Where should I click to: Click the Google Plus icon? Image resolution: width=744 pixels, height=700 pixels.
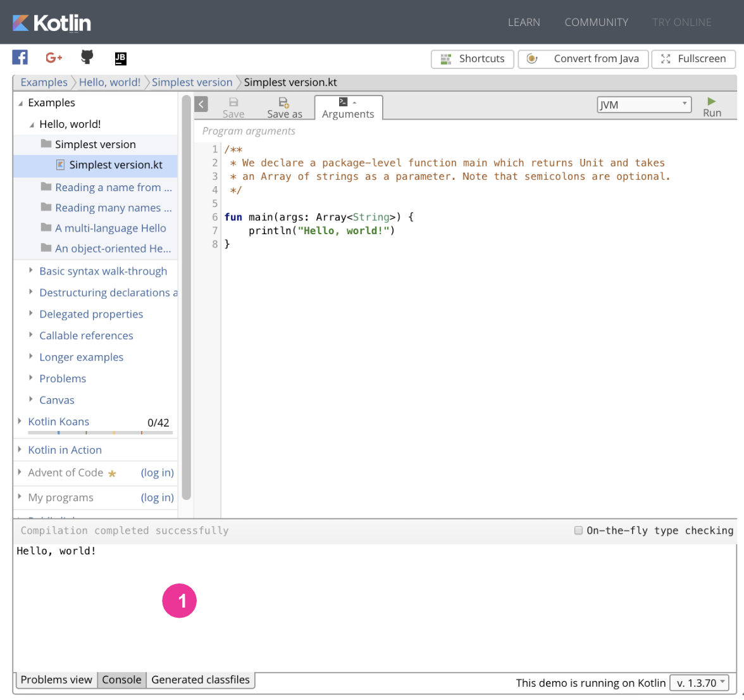(54, 58)
